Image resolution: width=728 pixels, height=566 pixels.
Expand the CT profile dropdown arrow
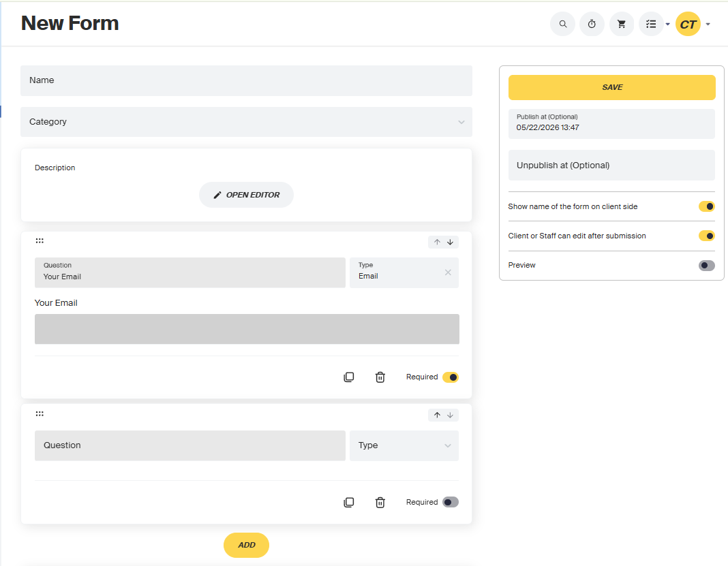708,24
